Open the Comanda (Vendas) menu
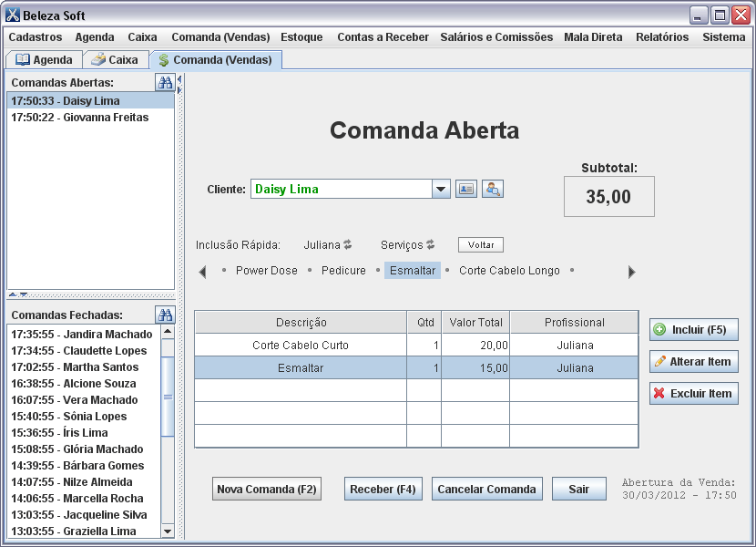The height and width of the screenshot is (547, 756). [x=220, y=37]
